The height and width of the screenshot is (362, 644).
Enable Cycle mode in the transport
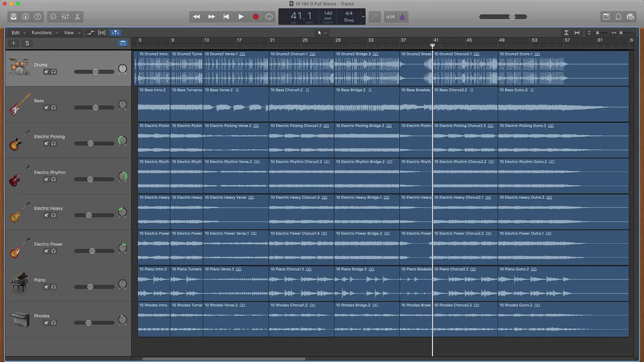tap(269, 17)
